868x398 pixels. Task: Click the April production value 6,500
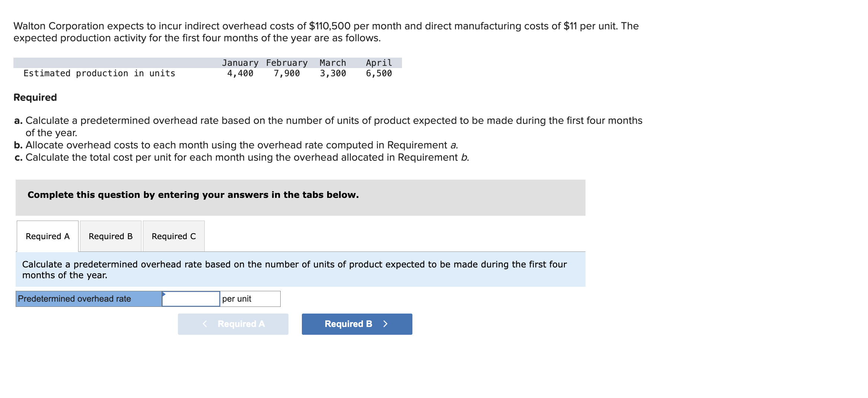379,74
